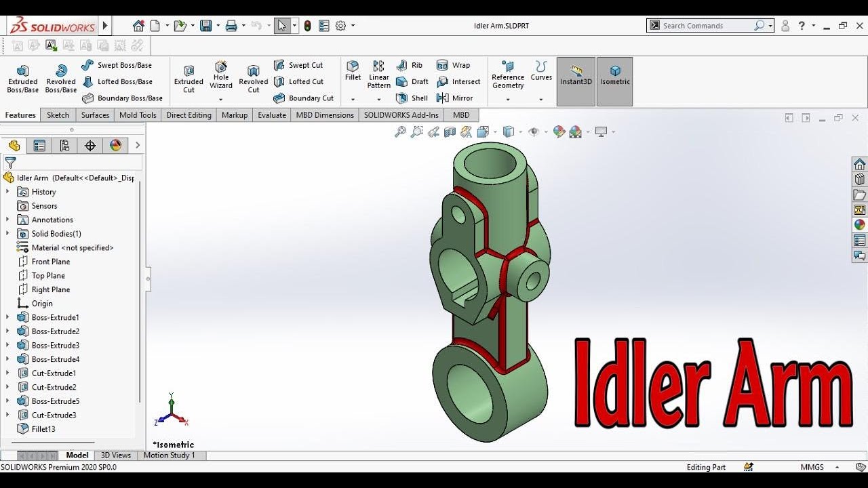Click the Help question mark icon
The height and width of the screenshot is (488, 868).
coord(802,26)
